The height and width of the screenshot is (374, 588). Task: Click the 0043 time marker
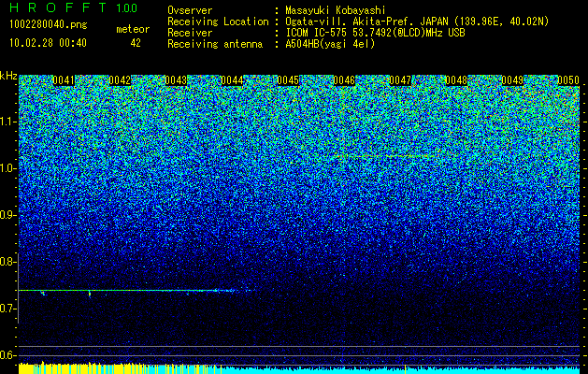tap(176, 80)
